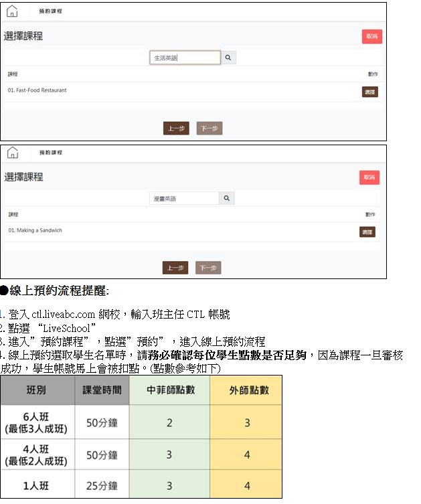Click the search magnifier beside 生活英語 field

(x=228, y=58)
